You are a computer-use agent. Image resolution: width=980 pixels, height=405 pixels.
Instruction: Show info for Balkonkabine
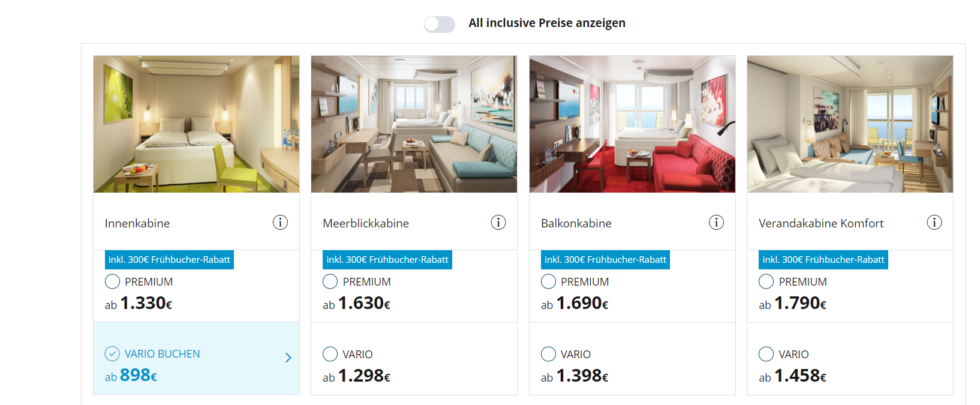pyautogui.click(x=716, y=223)
